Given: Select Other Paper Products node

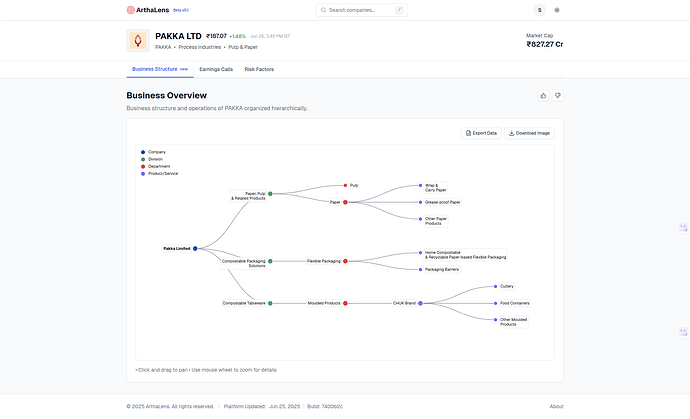Looking at the screenshot, I should [420, 219].
